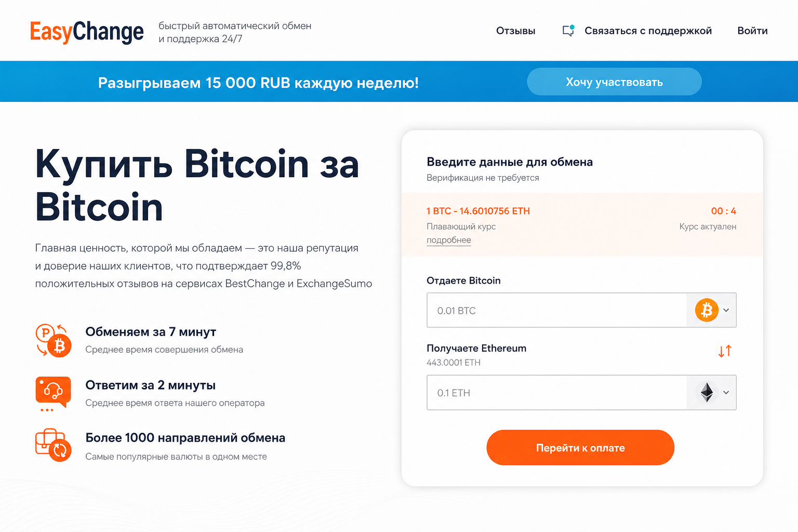Click the 15 000 RUB giveaway banner text
This screenshot has width=798, height=532.
pos(258,83)
